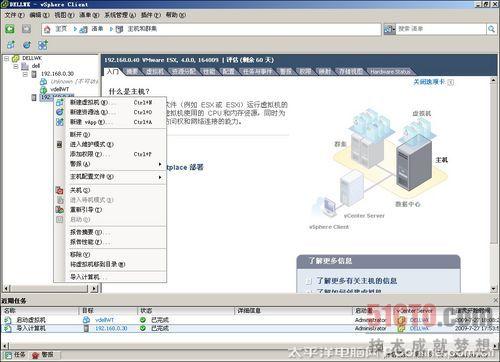Click the search inventory input field
500x362 pixels.
(x=441, y=29)
